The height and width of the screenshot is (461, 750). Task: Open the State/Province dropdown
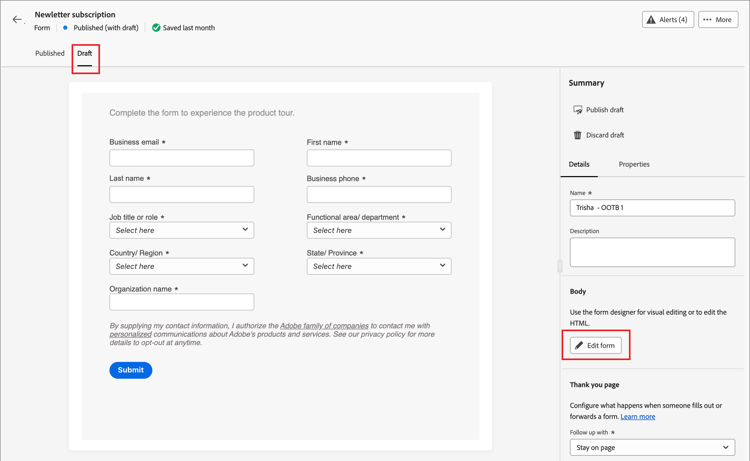379,266
